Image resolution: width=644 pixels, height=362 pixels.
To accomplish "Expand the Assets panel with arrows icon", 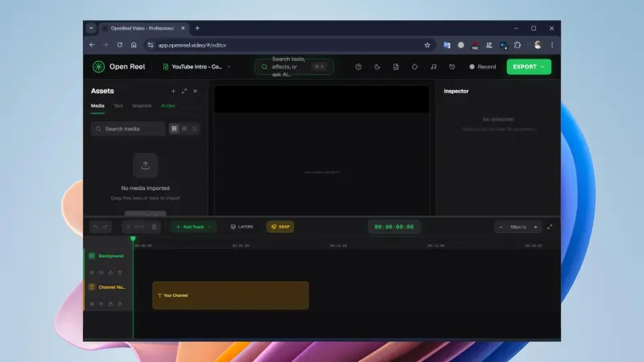I will pos(184,91).
